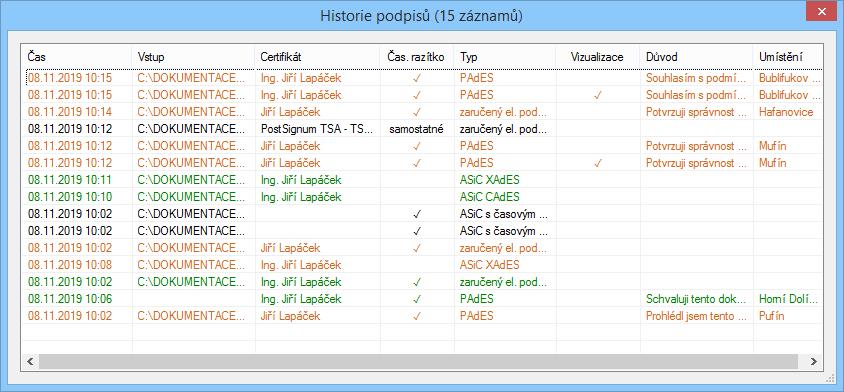Screen dimensions: 844x392
Task: Click the Certifikát column header
Action: tap(318, 57)
